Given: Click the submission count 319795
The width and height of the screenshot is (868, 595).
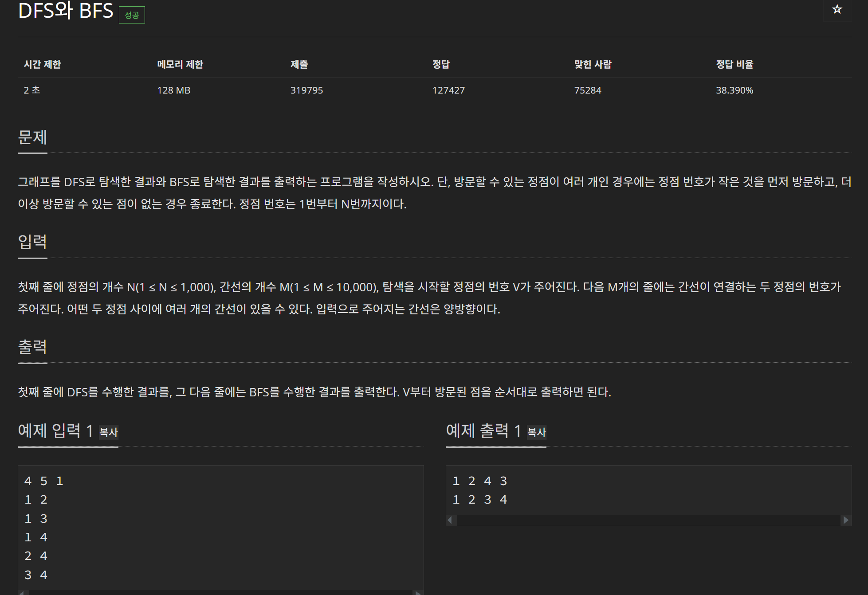Looking at the screenshot, I should pos(306,90).
